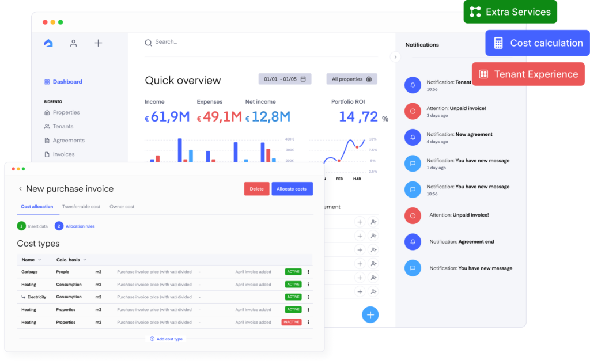Switch to the Owner cost tab
590x364 pixels.
click(122, 206)
